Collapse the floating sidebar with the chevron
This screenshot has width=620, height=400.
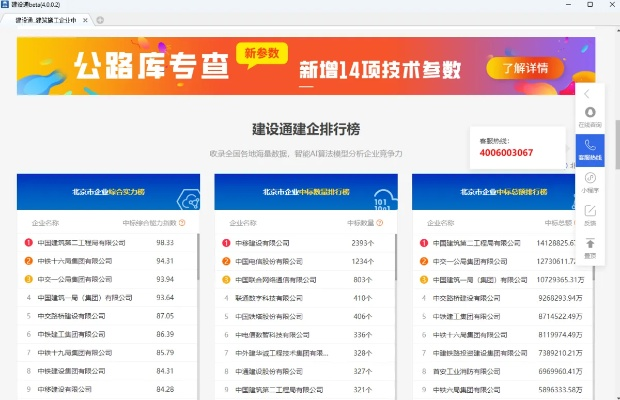point(588,93)
